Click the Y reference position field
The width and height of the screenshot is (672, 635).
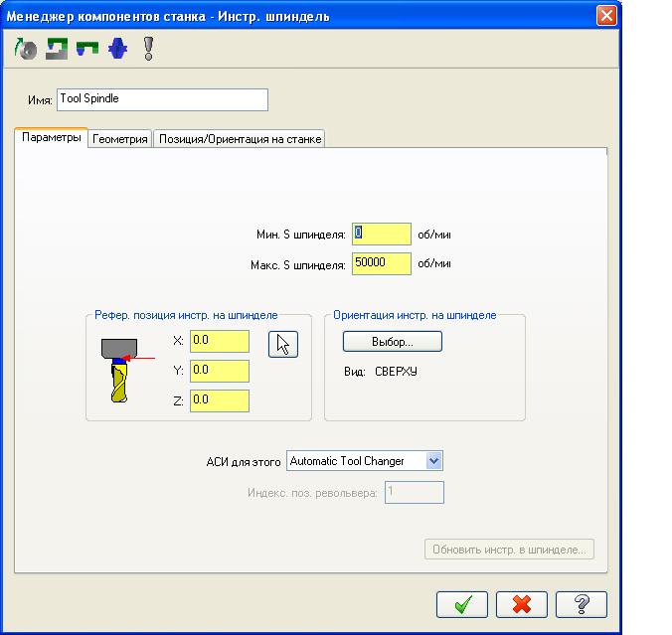pyautogui.click(x=220, y=371)
